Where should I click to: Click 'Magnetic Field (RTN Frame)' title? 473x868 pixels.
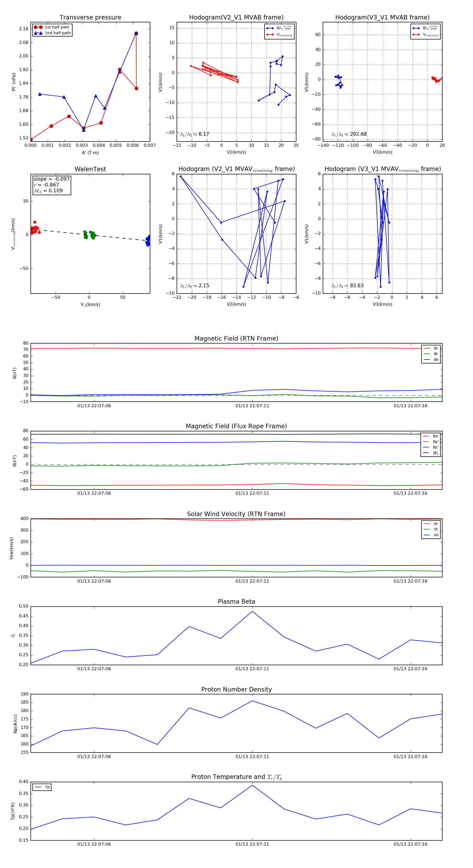236,339
